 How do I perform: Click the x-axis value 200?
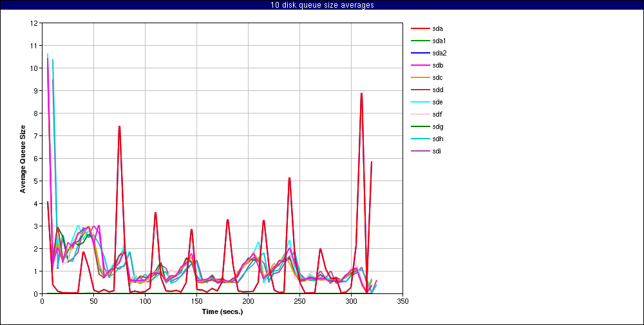248,300
